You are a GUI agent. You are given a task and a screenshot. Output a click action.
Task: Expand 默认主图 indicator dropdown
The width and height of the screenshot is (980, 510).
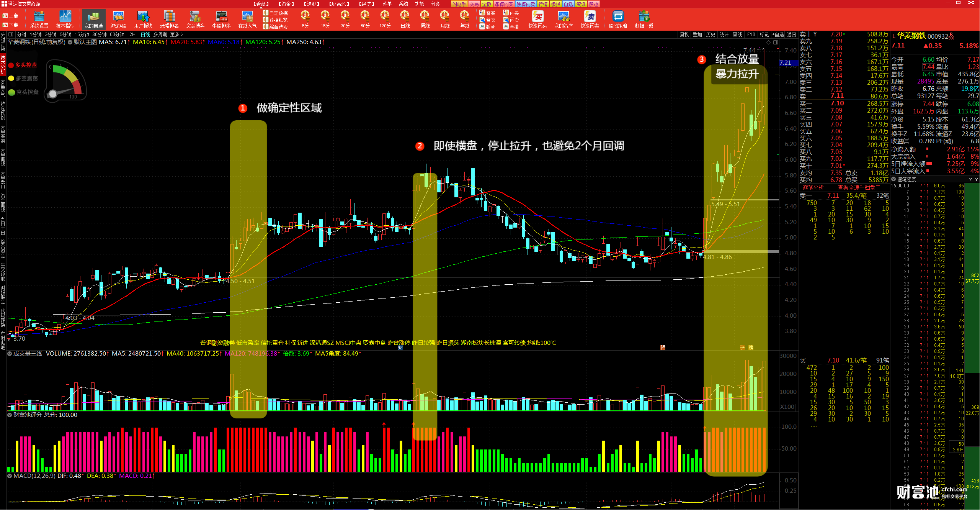pos(70,42)
